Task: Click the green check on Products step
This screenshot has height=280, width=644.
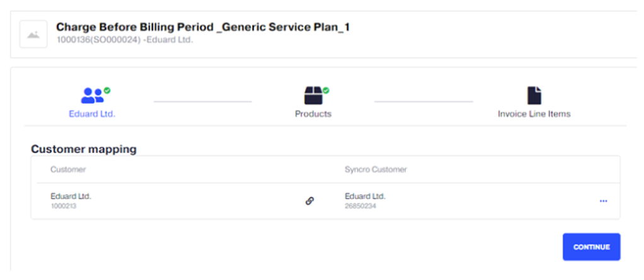Action: 326,90
